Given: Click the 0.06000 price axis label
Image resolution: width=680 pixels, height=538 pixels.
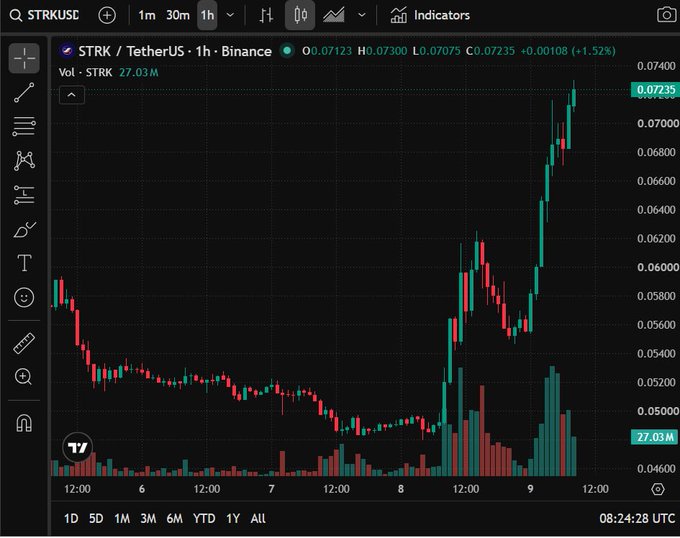Looking at the screenshot, I should tap(658, 267).
